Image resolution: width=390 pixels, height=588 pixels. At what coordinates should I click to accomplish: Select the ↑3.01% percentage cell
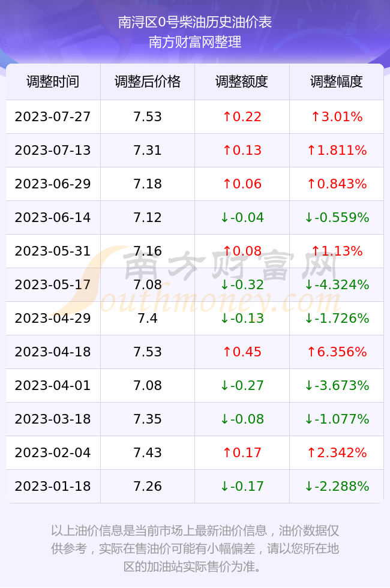coord(337,116)
